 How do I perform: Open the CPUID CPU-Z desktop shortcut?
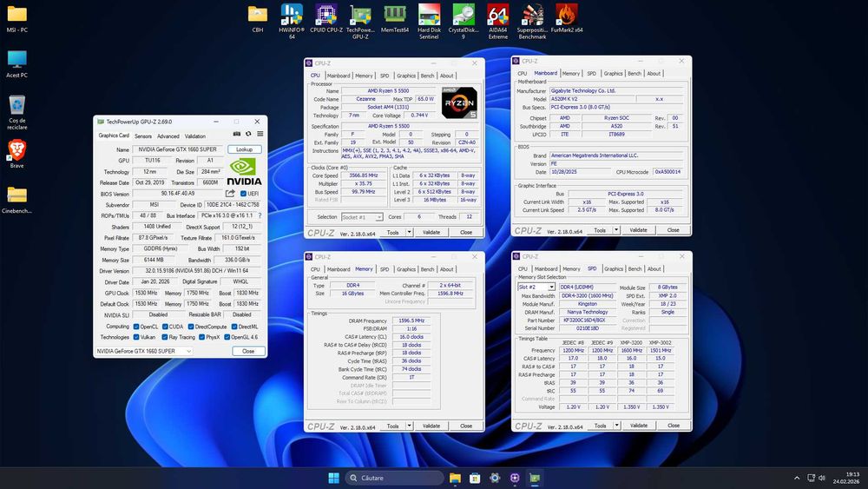click(326, 18)
